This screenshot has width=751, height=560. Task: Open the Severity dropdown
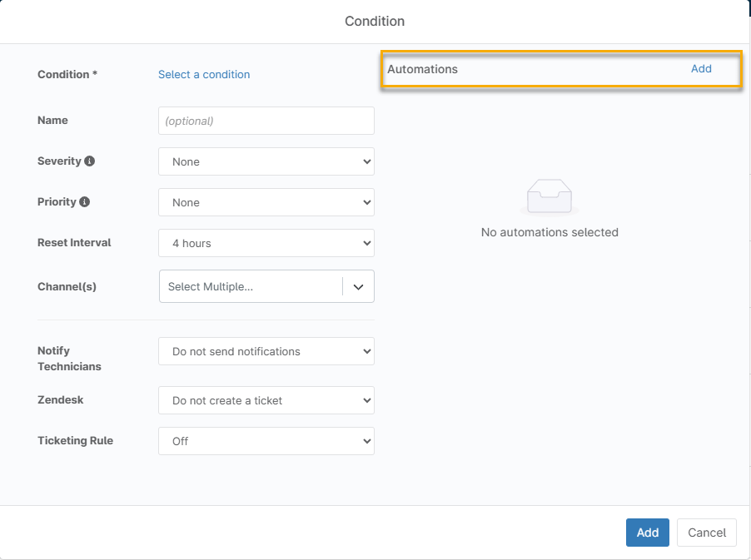click(266, 162)
